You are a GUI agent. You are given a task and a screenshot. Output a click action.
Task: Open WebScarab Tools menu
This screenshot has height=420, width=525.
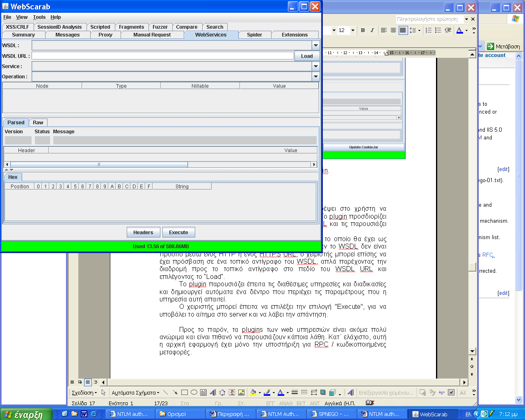point(39,17)
